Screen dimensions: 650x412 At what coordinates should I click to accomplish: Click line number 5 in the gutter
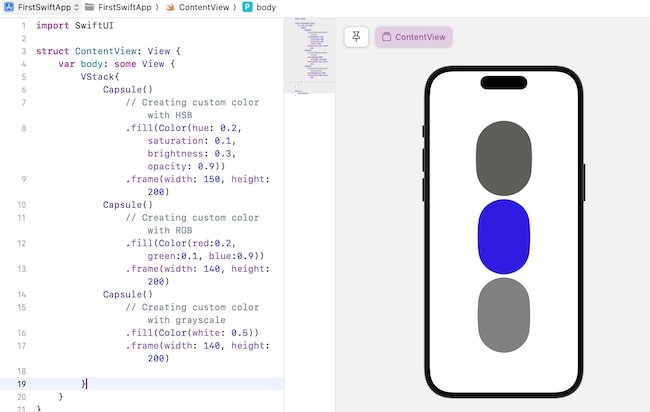tap(22, 77)
